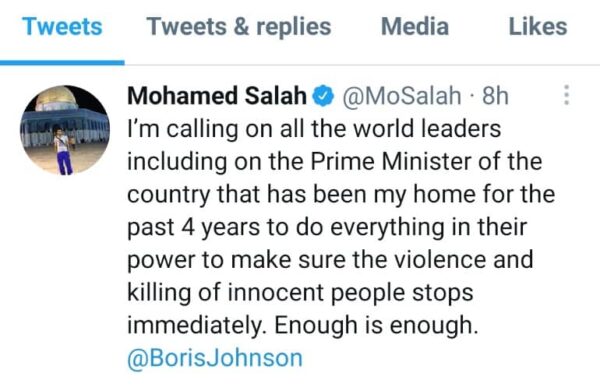This screenshot has width=600, height=387.
Task: Switch to the Tweets & replies tab
Action: [x=239, y=27]
